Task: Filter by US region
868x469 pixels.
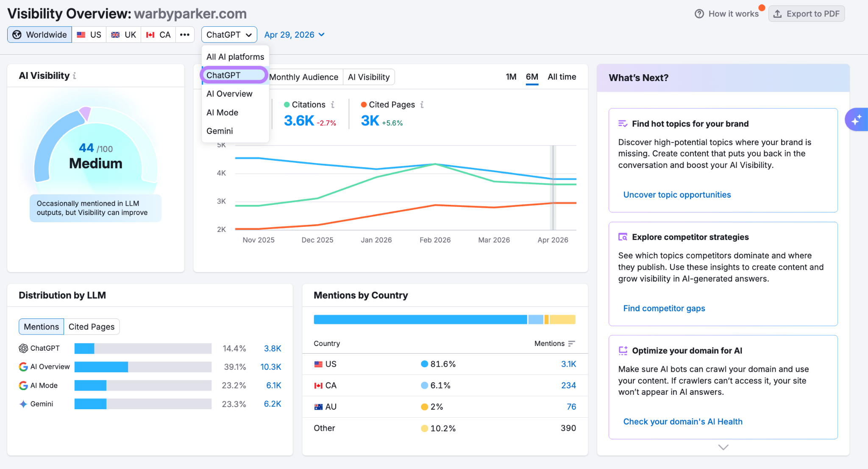Action: [x=89, y=35]
